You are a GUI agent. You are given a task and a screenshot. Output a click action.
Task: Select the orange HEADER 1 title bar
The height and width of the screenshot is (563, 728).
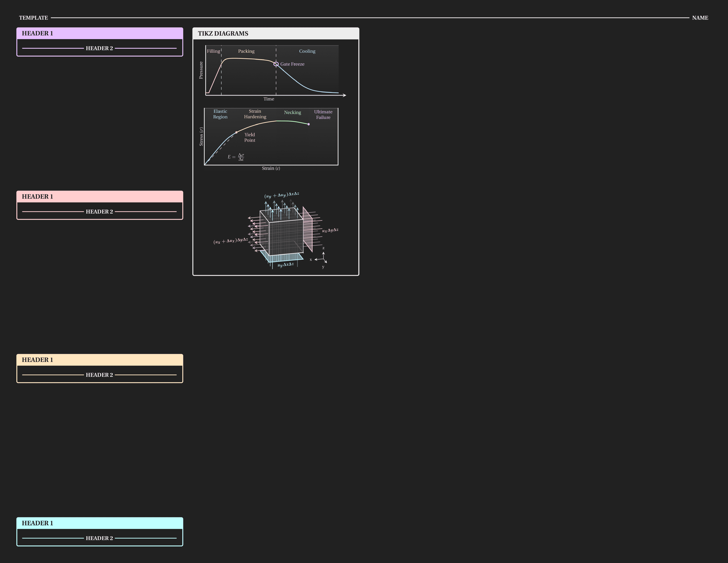(100, 360)
